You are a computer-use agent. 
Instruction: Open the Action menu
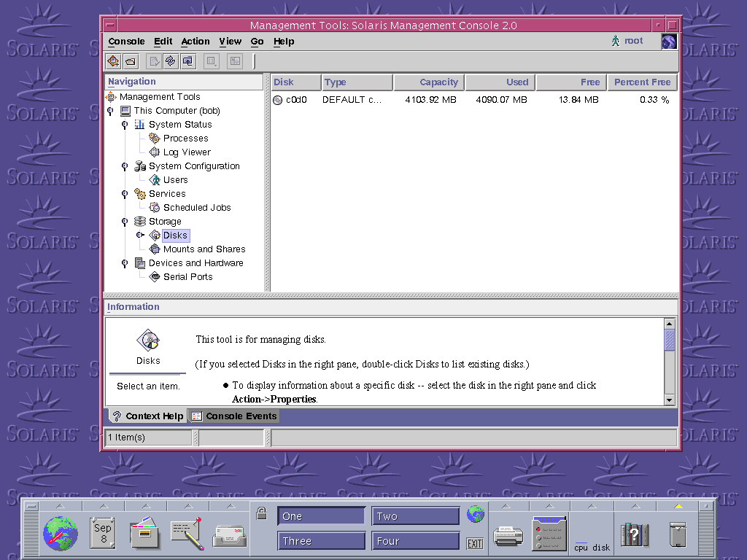[x=196, y=42]
